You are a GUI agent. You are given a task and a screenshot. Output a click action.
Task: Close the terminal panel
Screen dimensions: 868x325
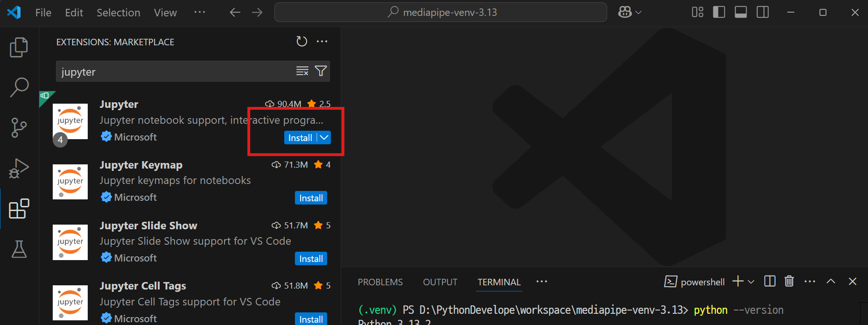[x=853, y=281]
